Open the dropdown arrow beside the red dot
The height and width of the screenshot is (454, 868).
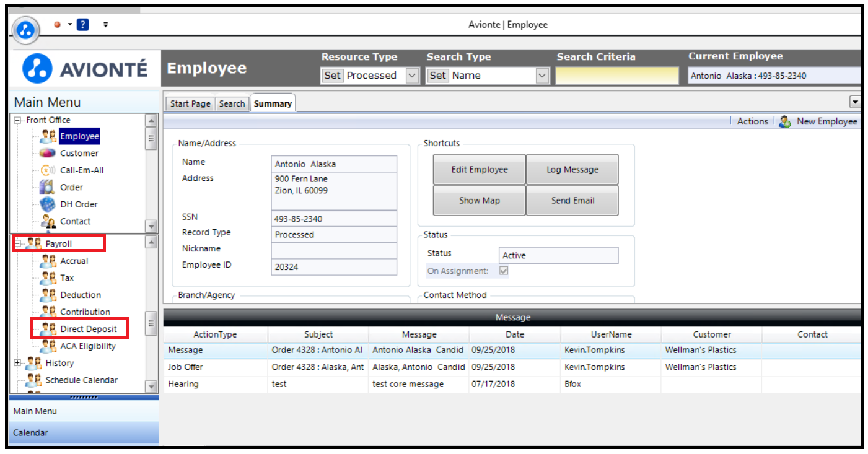[x=70, y=25]
